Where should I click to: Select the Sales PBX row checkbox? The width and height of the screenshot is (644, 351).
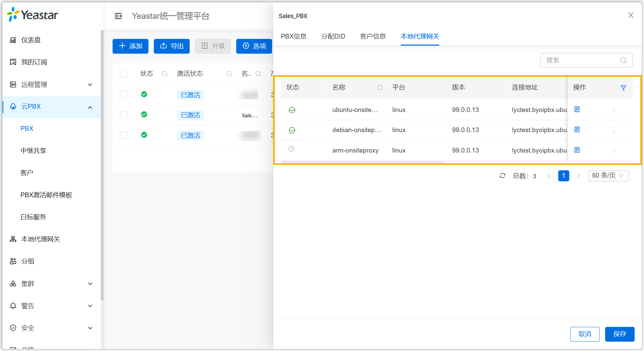[124, 115]
